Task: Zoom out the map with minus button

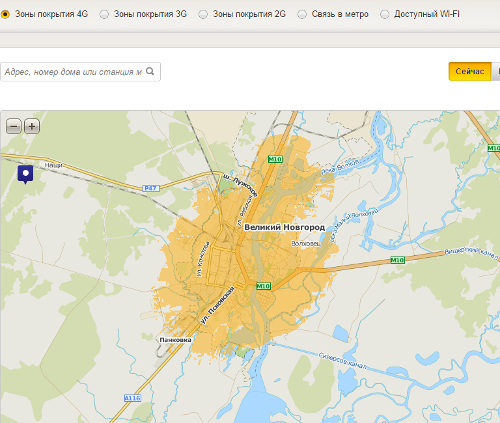Action: tap(14, 126)
